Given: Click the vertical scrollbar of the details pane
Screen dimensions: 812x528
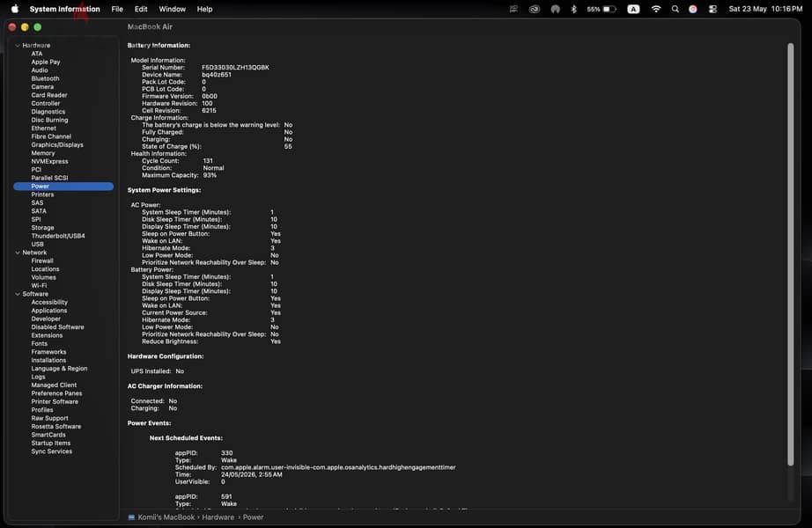Looking at the screenshot, I should (x=791, y=254).
